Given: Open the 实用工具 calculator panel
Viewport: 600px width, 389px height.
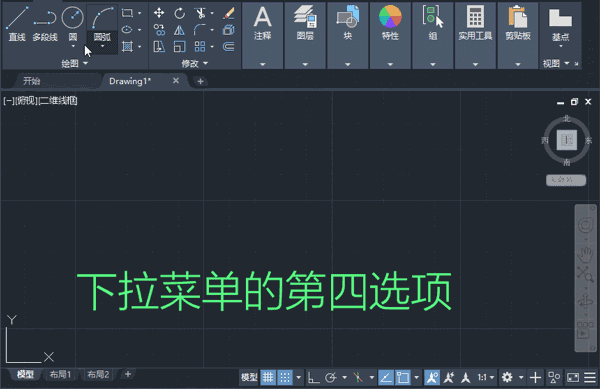Looking at the screenshot, I should (x=475, y=35).
